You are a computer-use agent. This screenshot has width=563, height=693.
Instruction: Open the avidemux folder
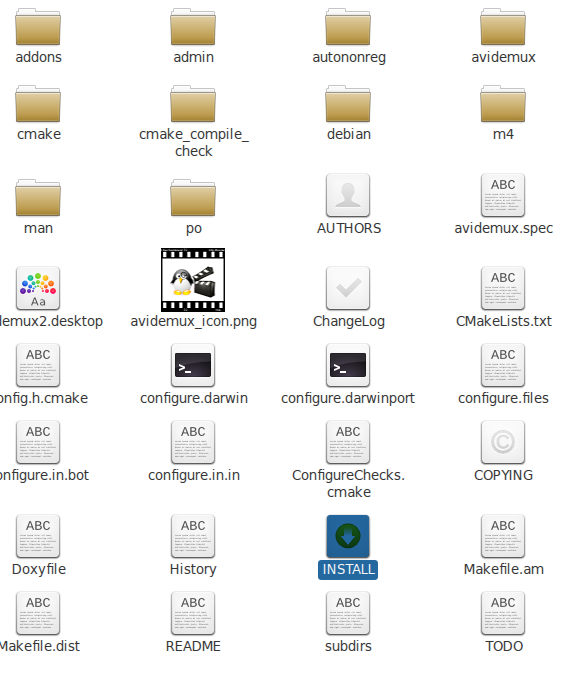(x=503, y=27)
